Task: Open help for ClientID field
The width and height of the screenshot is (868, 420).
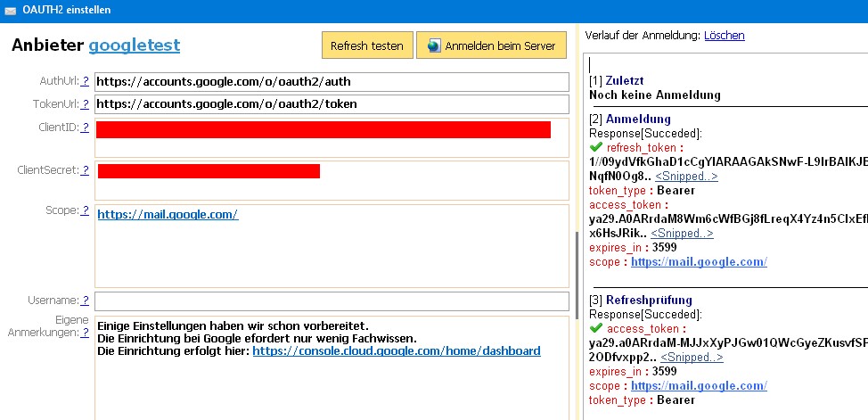Action: (86, 128)
